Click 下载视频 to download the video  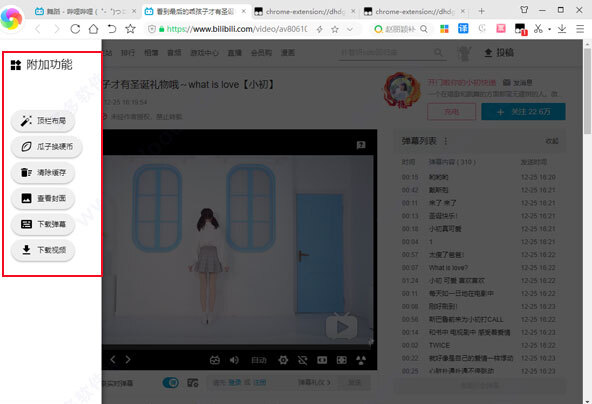[43, 250]
